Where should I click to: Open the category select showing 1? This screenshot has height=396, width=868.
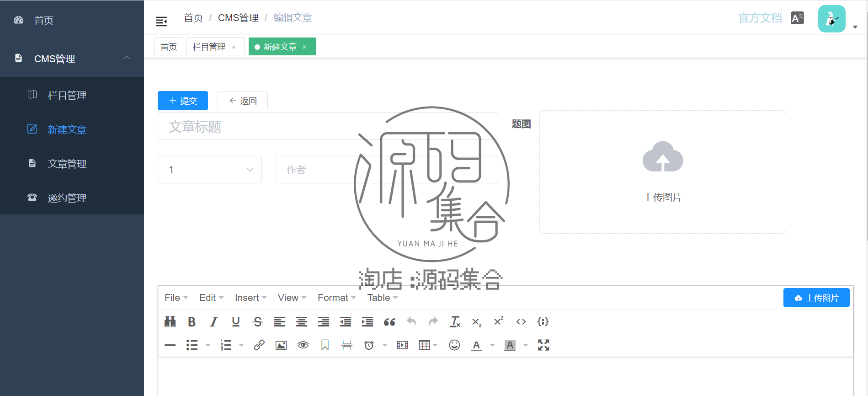point(210,170)
